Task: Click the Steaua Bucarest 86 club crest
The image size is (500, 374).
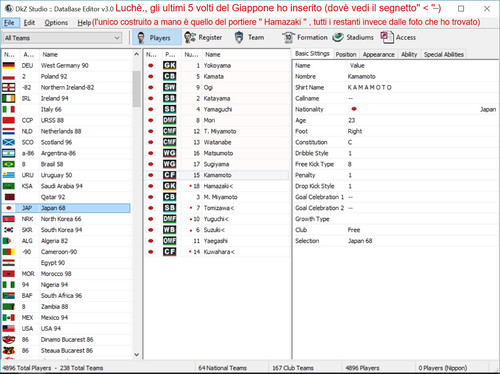Action: pos(9,351)
